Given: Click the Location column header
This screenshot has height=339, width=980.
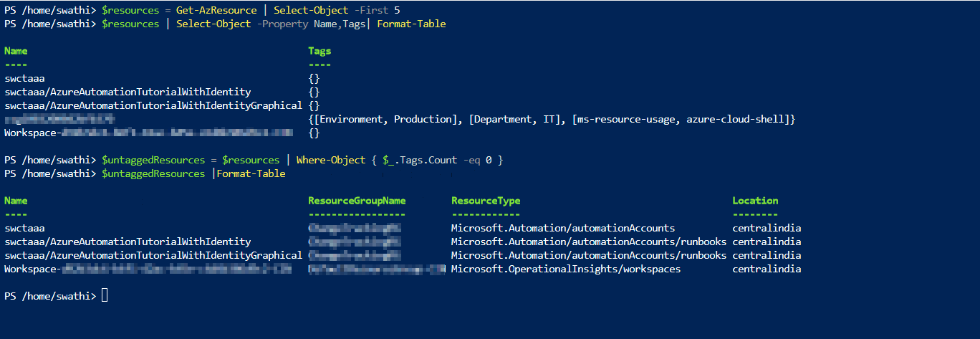Looking at the screenshot, I should tap(755, 201).
